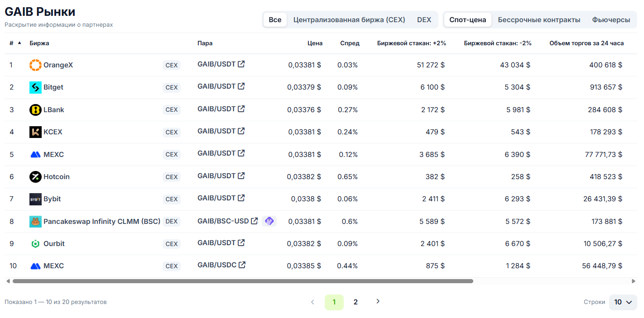Click the Bitget exchange logo icon
644x318 pixels.
coord(35,87)
